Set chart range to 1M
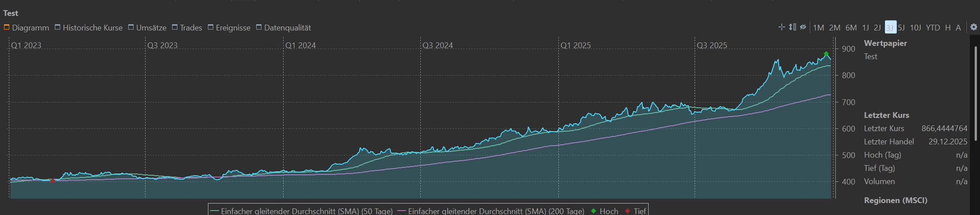 [819, 27]
